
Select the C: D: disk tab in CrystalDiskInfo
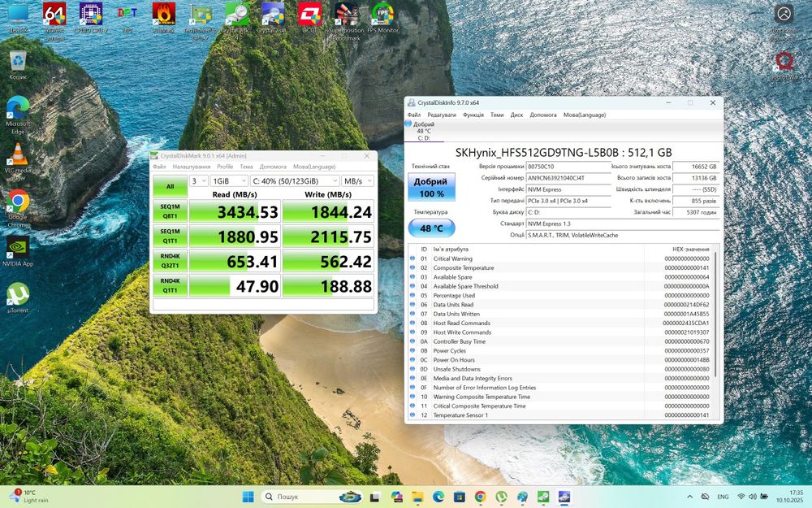click(x=424, y=131)
